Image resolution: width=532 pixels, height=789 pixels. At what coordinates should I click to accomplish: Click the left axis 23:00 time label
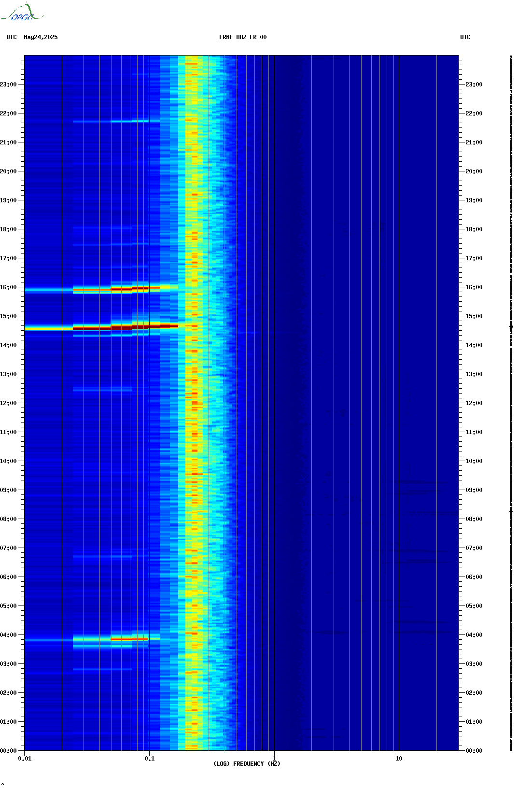coord(8,85)
